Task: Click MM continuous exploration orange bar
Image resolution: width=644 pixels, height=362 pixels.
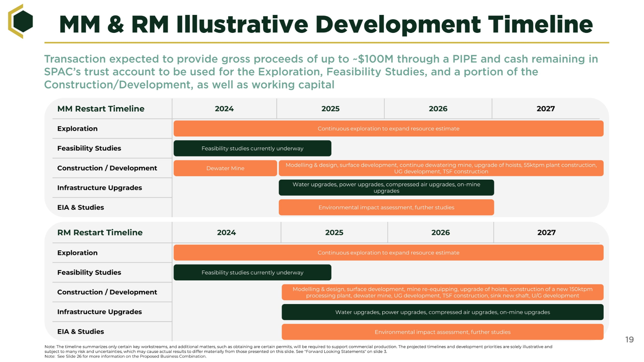Action: pyautogui.click(x=388, y=129)
